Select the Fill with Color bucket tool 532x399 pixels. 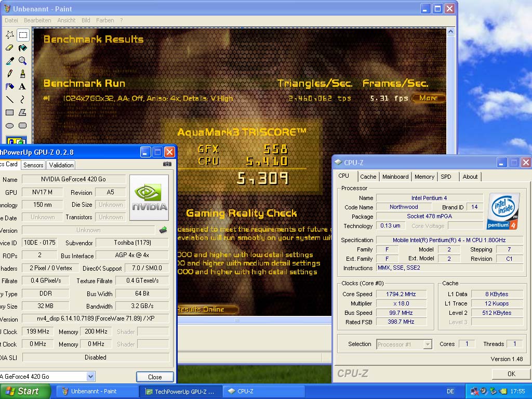pyautogui.click(x=23, y=48)
